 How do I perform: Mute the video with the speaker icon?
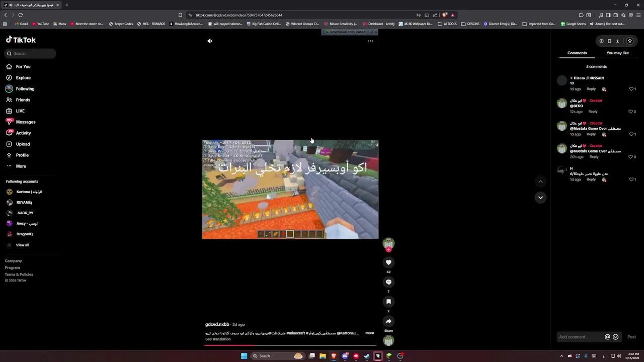point(210,41)
